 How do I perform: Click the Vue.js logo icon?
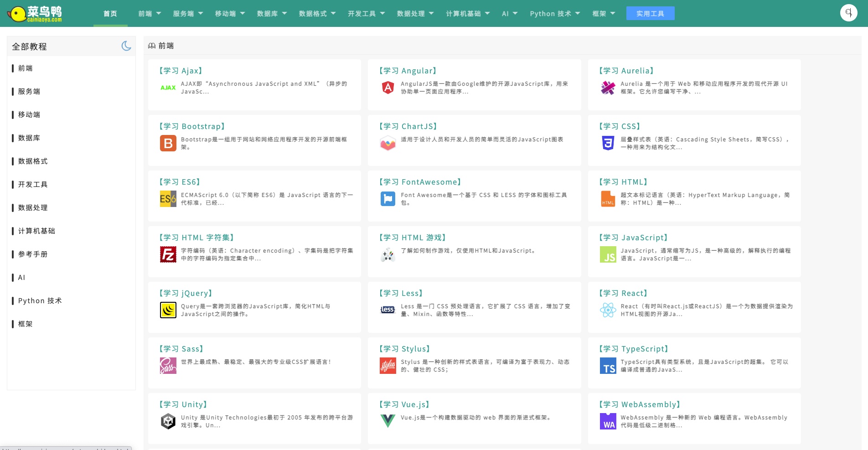[387, 421]
